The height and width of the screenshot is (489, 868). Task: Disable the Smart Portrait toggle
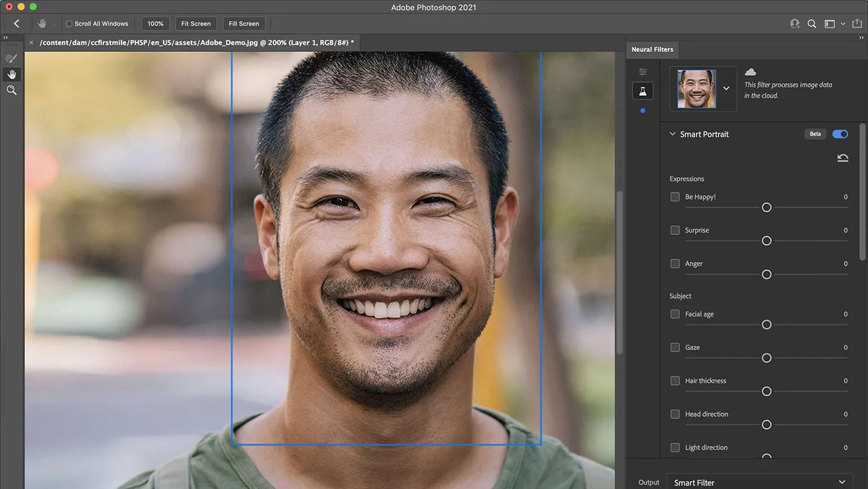point(840,134)
